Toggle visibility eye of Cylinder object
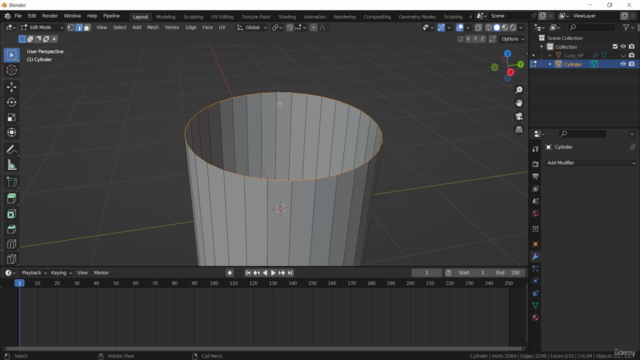Viewport: 640px width, 360px height. (623, 64)
